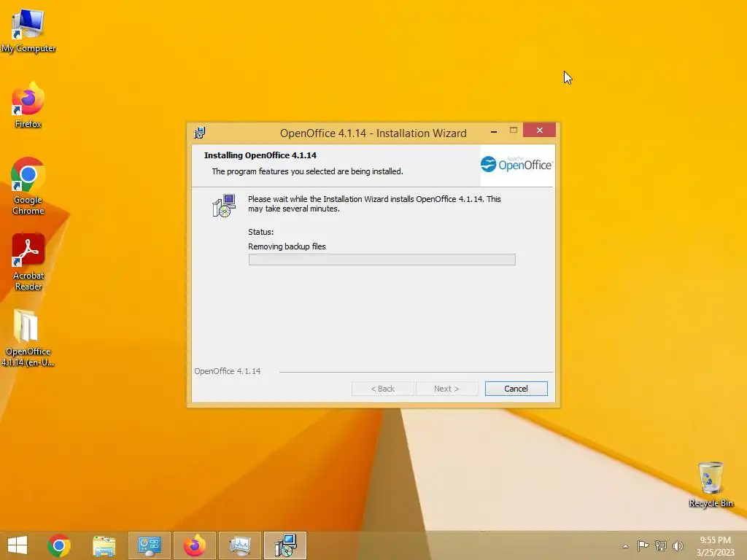
Task: Open the My Computer desktop icon
Action: (x=28, y=31)
